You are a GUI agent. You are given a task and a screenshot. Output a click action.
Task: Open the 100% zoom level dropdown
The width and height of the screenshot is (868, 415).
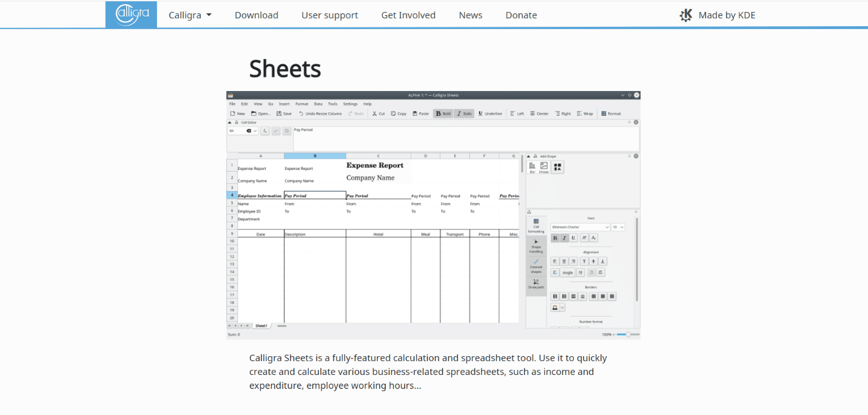tap(608, 334)
